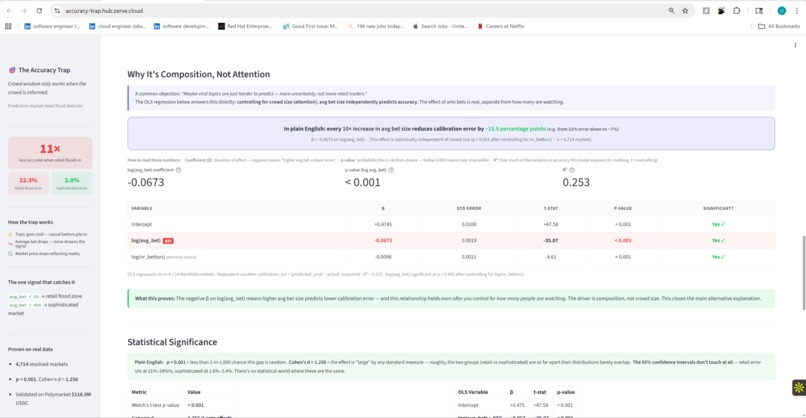806x418 pixels.
Task: Open the 'cloud engineer Jobs' bookmark
Action: pos(117,26)
